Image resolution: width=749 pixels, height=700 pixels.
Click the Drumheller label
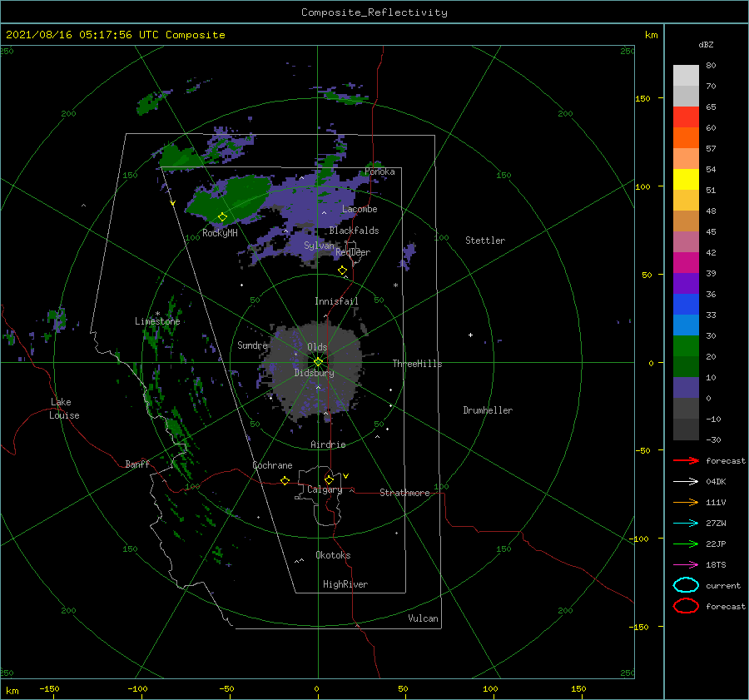click(x=488, y=410)
